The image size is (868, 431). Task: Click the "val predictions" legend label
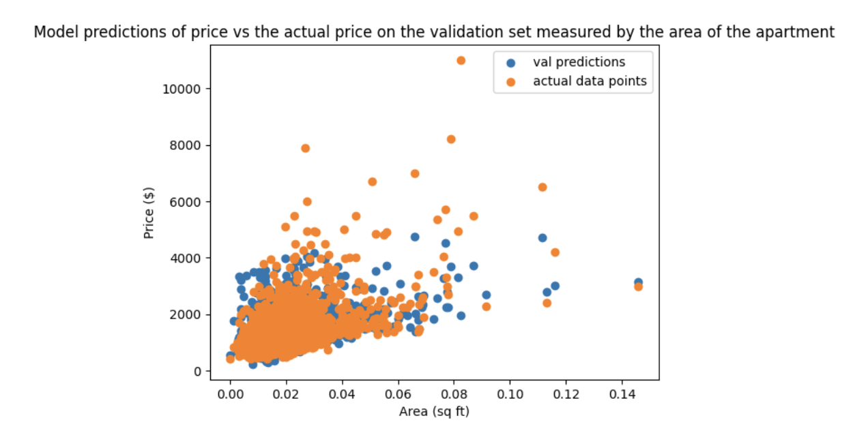pyautogui.click(x=579, y=63)
